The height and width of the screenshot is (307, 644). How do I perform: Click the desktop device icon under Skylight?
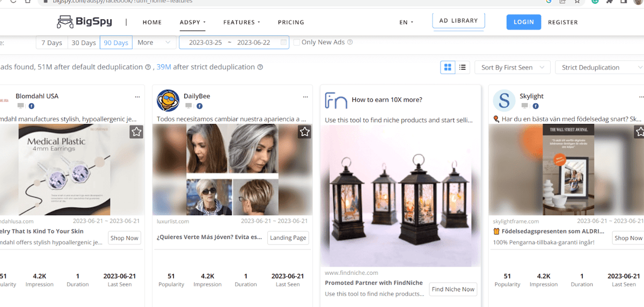[x=525, y=106]
